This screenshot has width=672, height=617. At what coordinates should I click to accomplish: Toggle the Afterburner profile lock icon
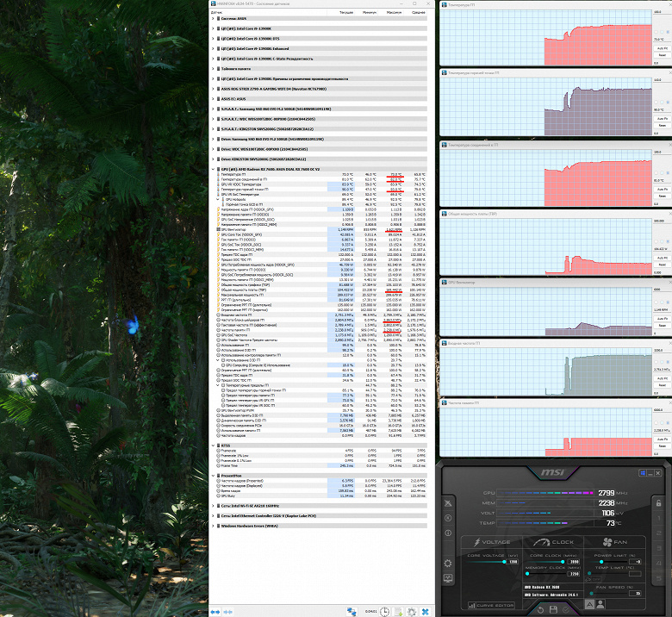click(659, 503)
